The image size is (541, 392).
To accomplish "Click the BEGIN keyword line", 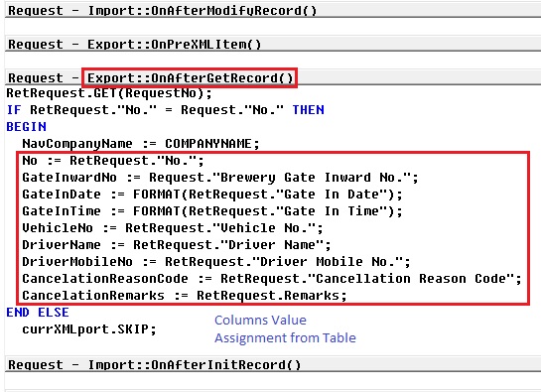I will pos(26,127).
